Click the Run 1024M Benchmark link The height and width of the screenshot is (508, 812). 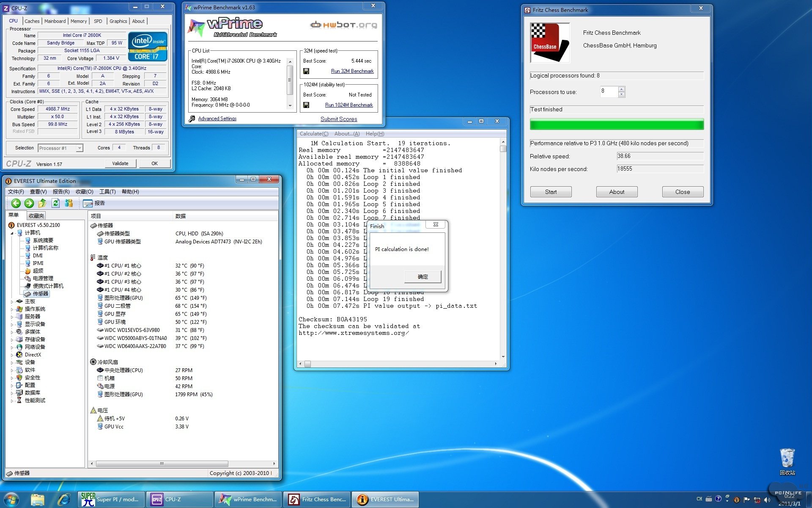[349, 105]
